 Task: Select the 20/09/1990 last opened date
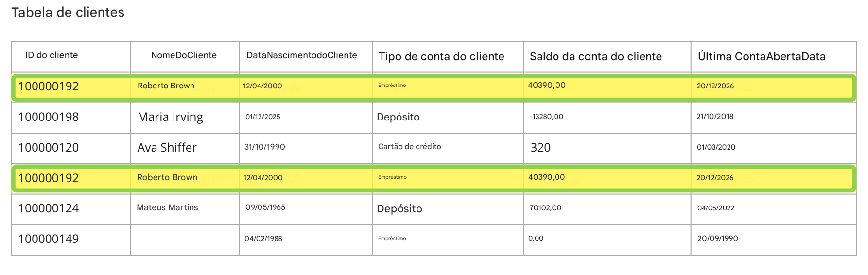pyautogui.click(x=717, y=239)
